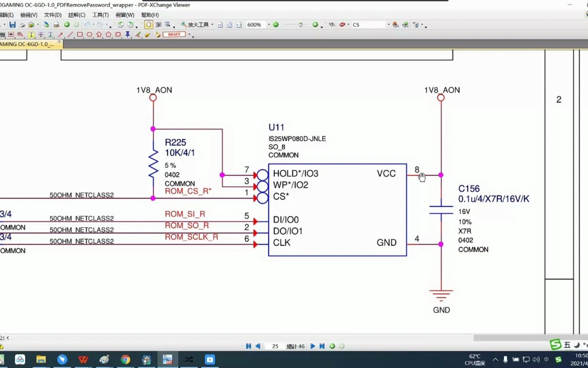Click the zoom slider handle

pos(300,25)
